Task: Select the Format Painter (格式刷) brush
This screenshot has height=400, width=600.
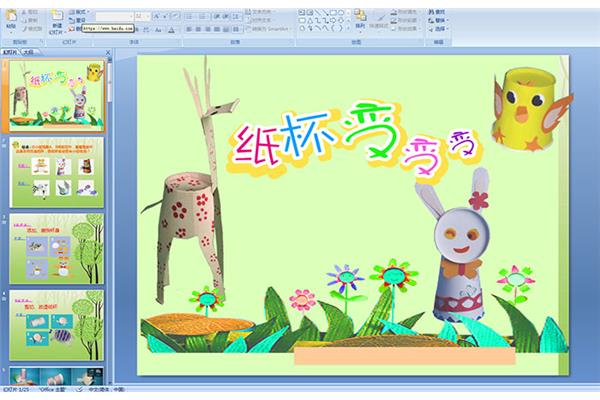Action: pyautogui.click(x=24, y=29)
